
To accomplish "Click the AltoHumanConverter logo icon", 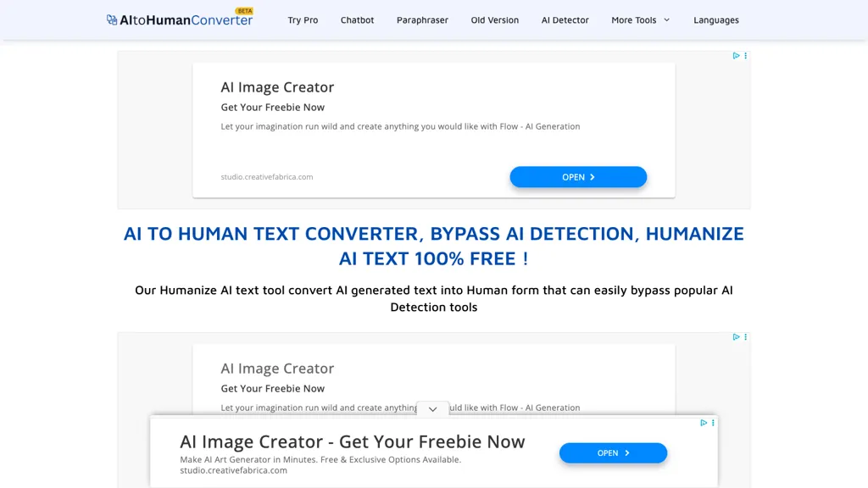I will click(110, 19).
